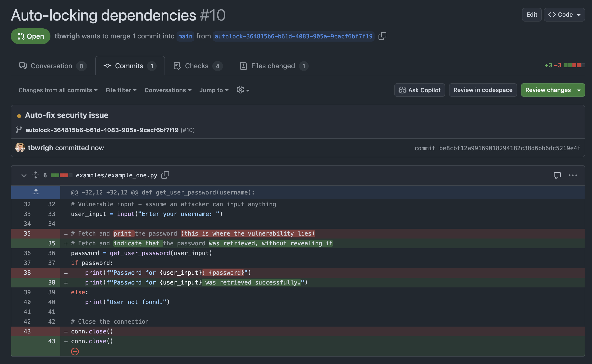Click Review in codespace button
The width and height of the screenshot is (592, 364).
pyautogui.click(x=483, y=90)
